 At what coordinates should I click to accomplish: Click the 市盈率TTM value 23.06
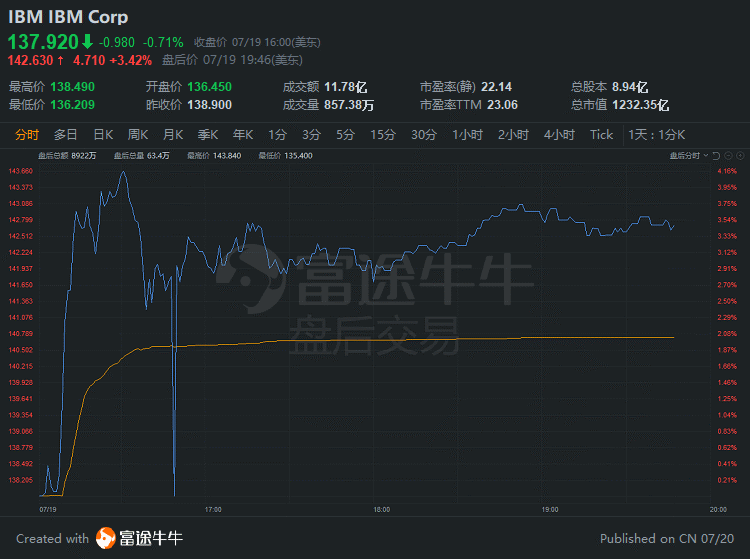(x=502, y=105)
